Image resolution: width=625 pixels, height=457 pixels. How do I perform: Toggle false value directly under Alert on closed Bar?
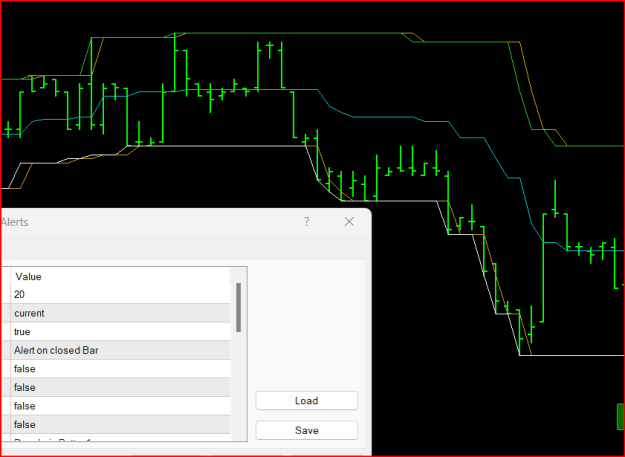[x=121, y=369]
